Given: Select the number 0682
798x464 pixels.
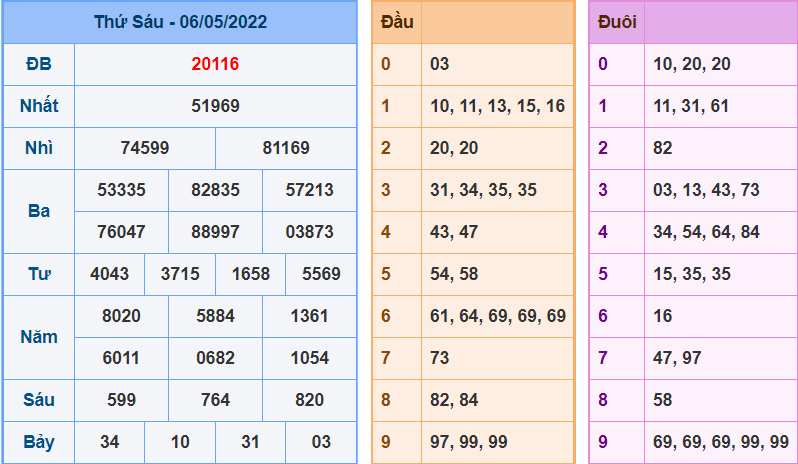Looking at the screenshot, I should (215, 358).
